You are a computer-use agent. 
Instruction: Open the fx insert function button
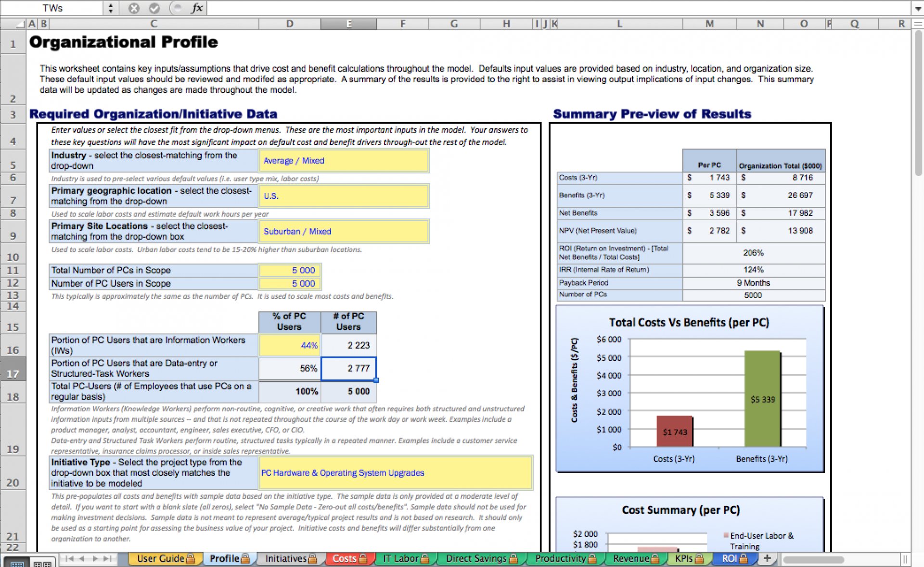point(197,8)
